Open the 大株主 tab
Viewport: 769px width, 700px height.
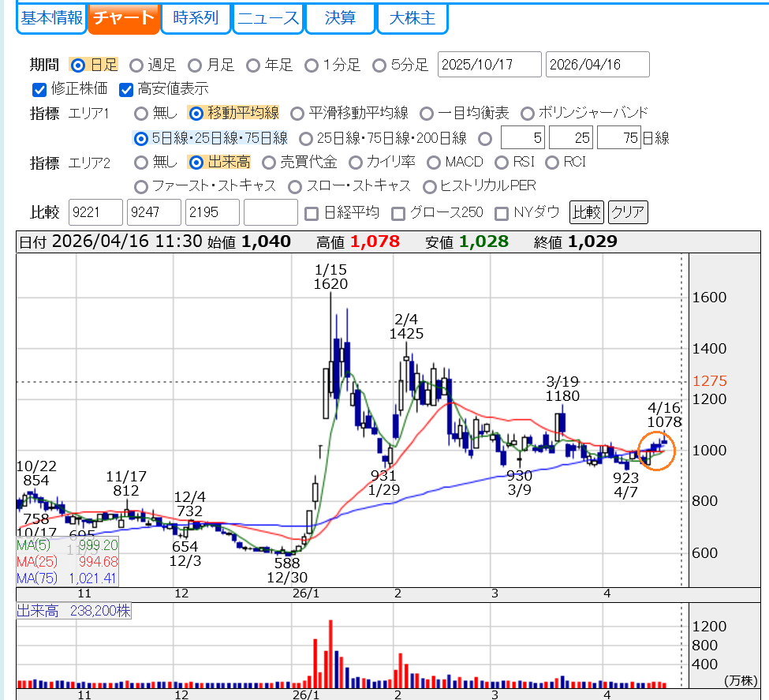pos(412,18)
